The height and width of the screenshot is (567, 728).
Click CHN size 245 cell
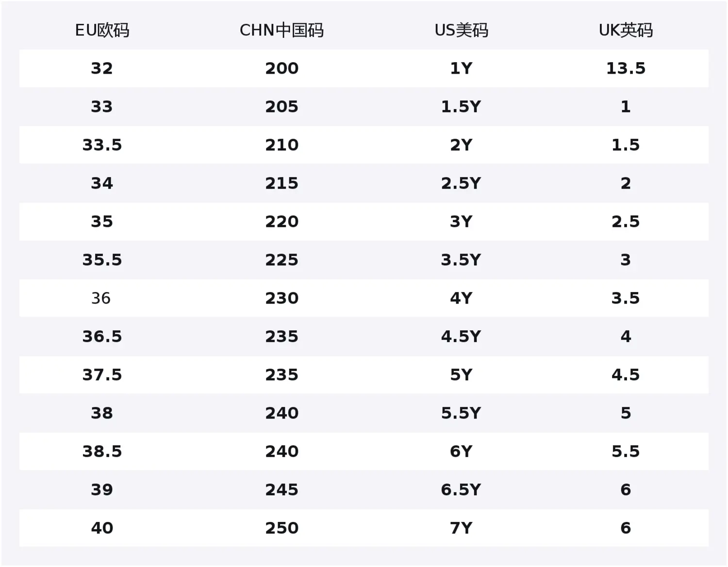click(281, 490)
